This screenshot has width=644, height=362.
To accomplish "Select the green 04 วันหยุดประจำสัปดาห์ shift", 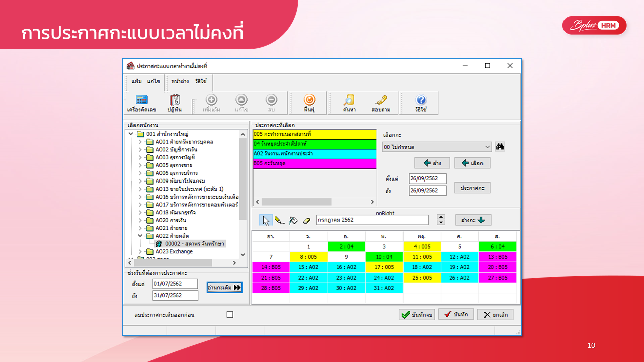I will tap(314, 144).
